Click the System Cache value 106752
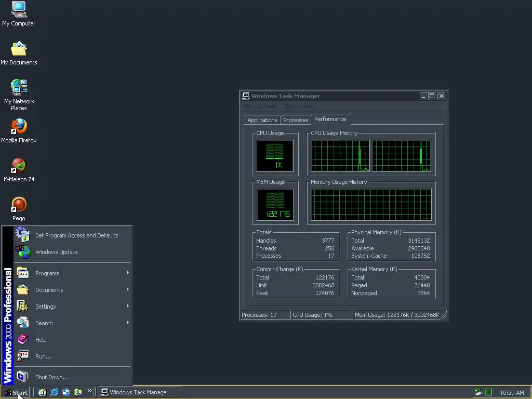532x399 pixels. pyautogui.click(x=420, y=256)
